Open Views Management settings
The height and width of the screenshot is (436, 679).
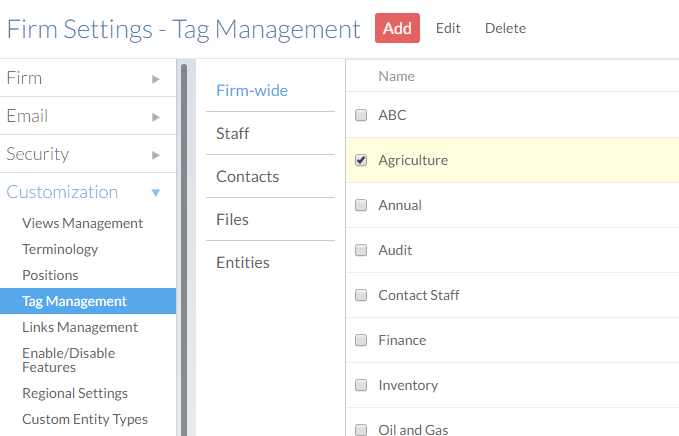(x=82, y=223)
